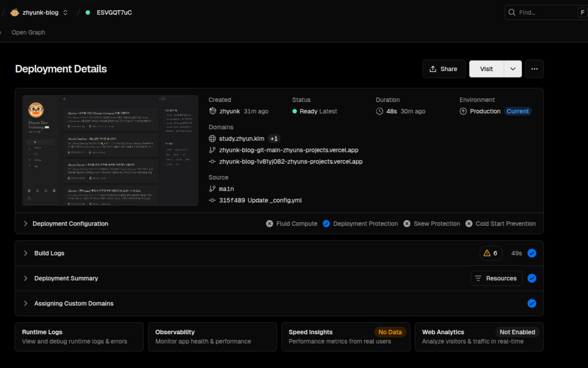This screenshot has width=588, height=368.
Task: Click the Deployment Protection enabled check icon
Action: point(326,224)
